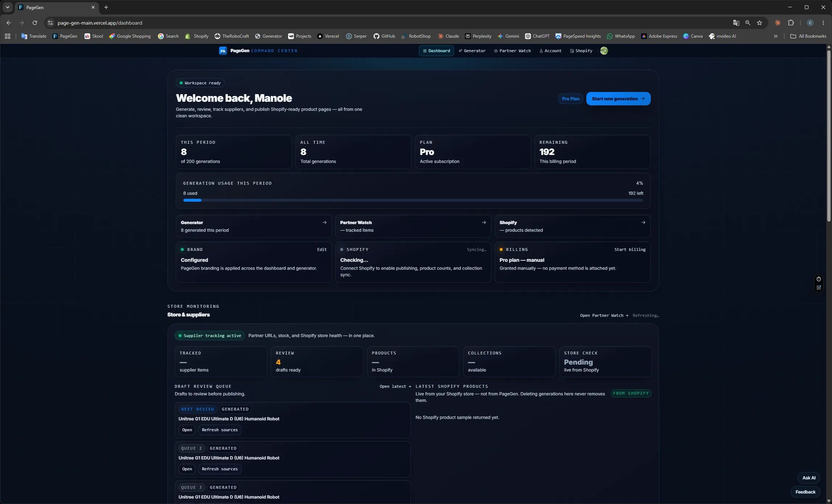Open the TheRoboCraft bookmark
The width and height of the screenshot is (832, 504).
pyautogui.click(x=232, y=36)
